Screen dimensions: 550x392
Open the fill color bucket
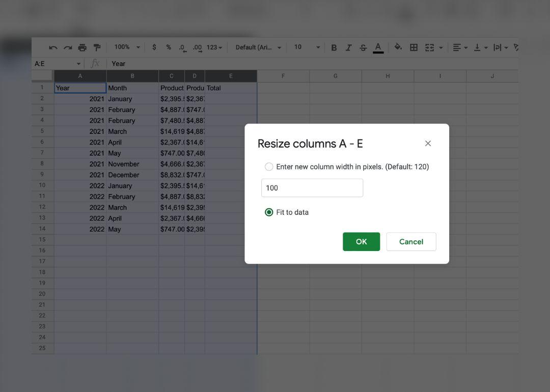[398, 47]
